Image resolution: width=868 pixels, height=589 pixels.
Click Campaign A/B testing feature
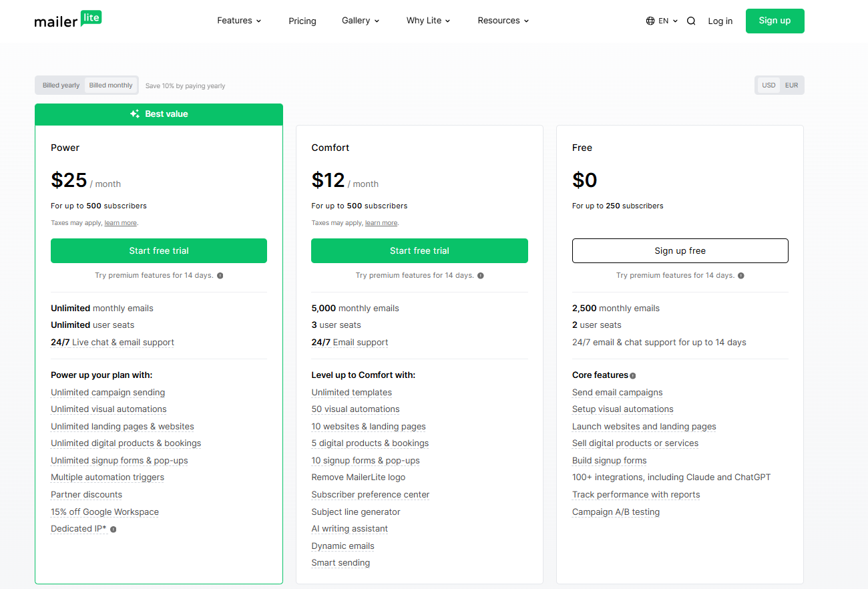tap(616, 512)
